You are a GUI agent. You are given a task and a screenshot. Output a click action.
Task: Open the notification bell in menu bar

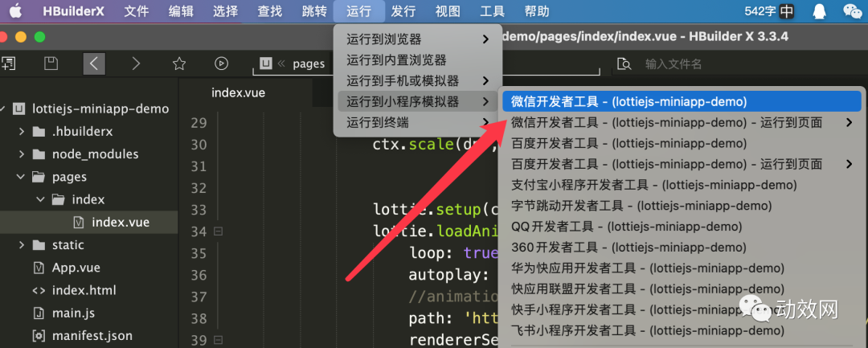point(819,11)
